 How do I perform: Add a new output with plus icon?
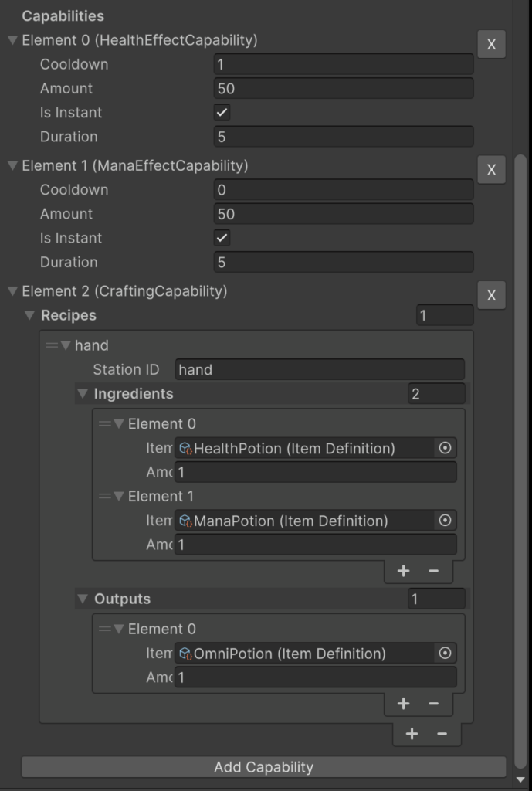tap(403, 704)
